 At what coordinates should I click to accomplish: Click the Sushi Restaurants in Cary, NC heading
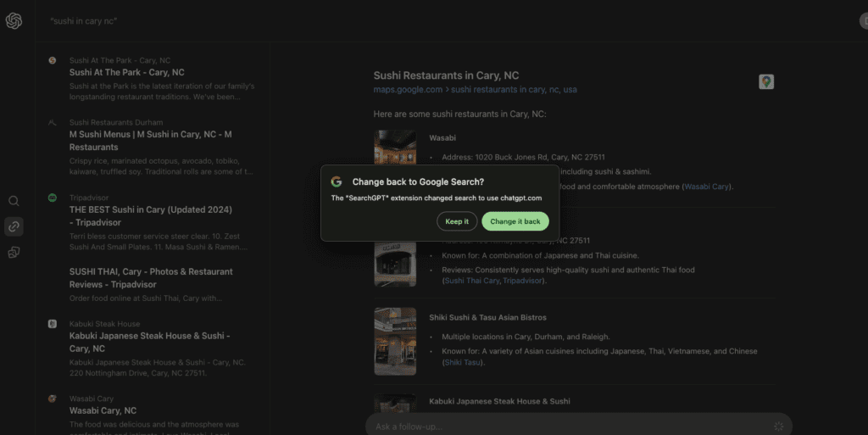(x=446, y=75)
